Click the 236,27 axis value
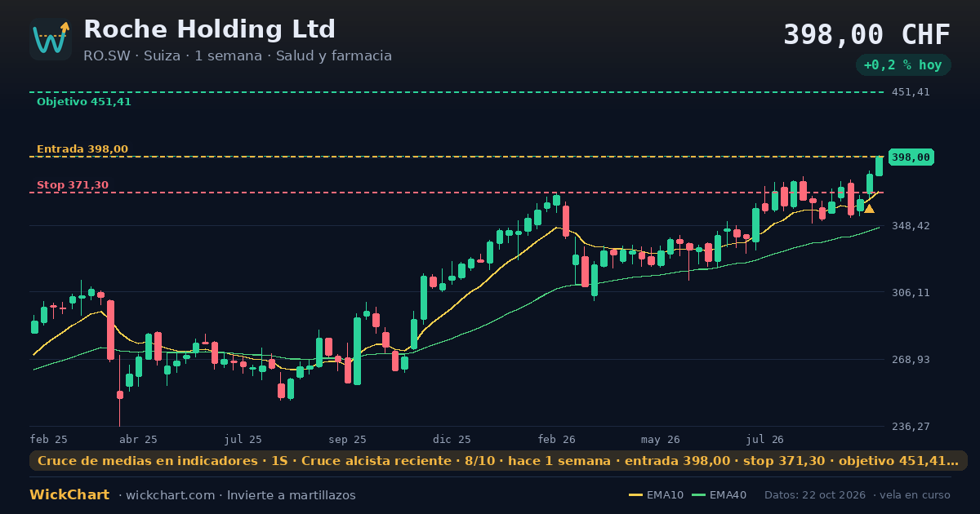This screenshot has height=514, width=980. click(x=911, y=426)
